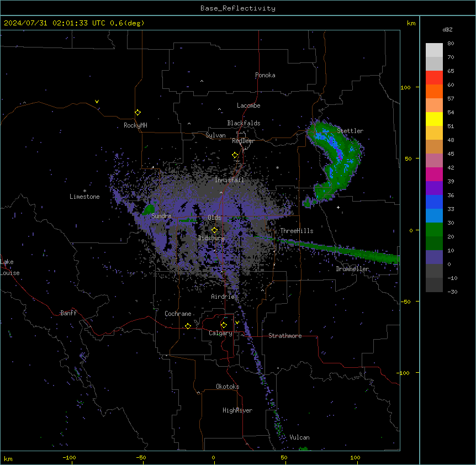
Task: Select the blue 33-36 dBZ legend swatch
Action: pos(434,202)
